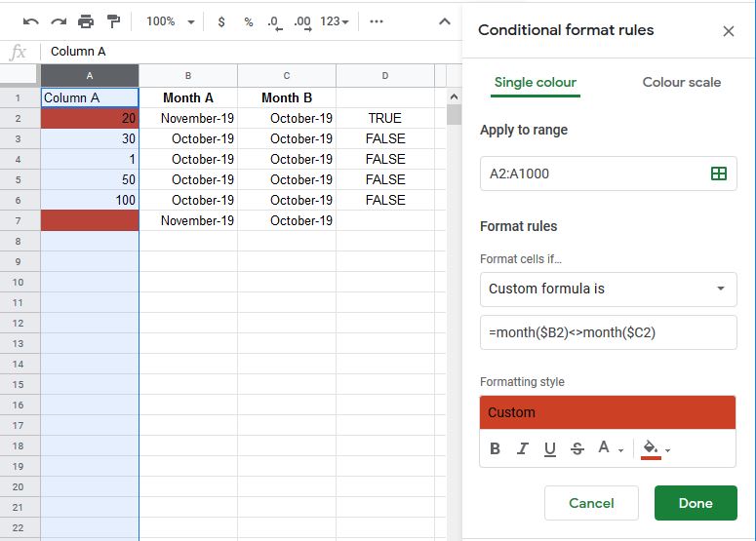Click the Print icon

86,21
